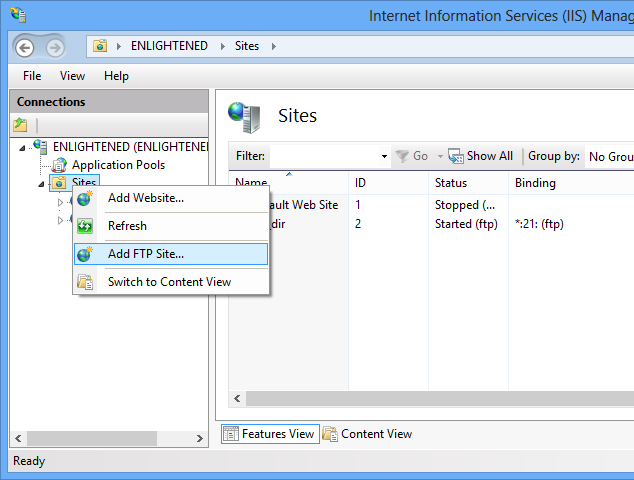The image size is (634, 480).
Task: Collapse the Sites tree node
Action: click(41, 185)
